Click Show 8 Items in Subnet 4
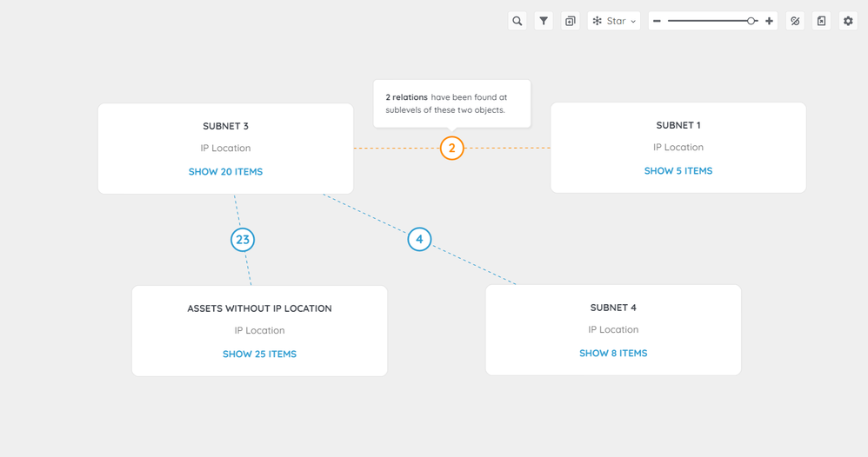Screen dimensions: 868x457 click(613, 354)
